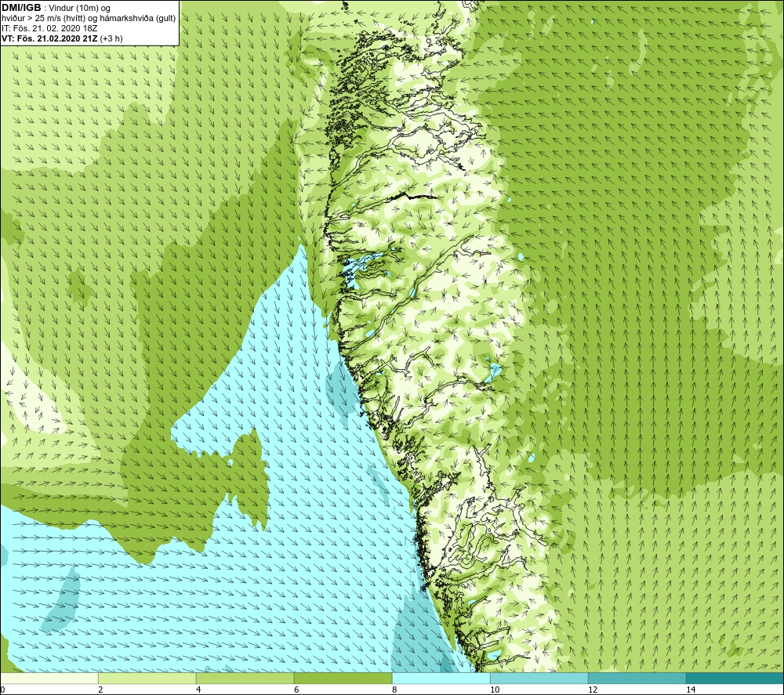This screenshot has height=695, width=784.
Task: Click the scale label 8
Action: (x=394, y=690)
